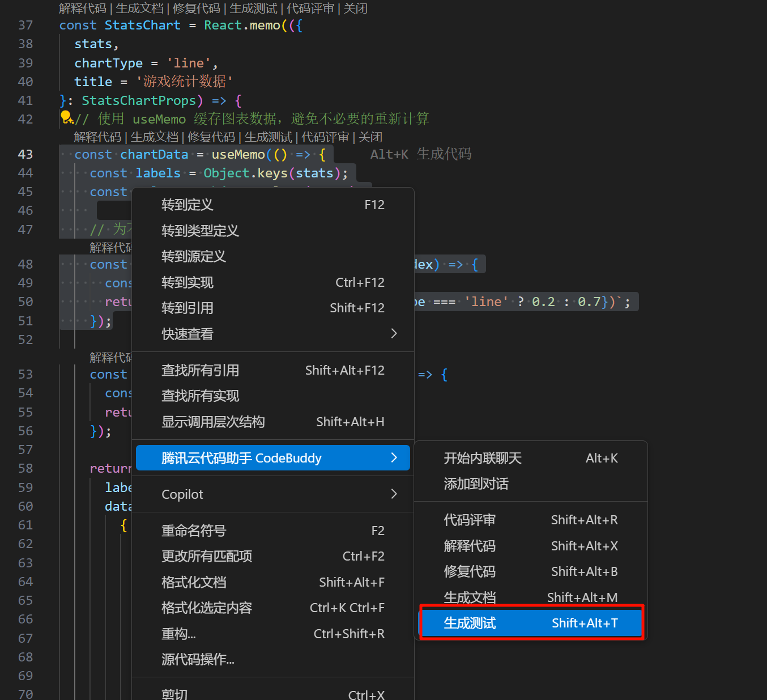This screenshot has height=700, width=767.
Task: Select 生成测试 in the CodeBuddy submenu
Action: coord(531,623)
